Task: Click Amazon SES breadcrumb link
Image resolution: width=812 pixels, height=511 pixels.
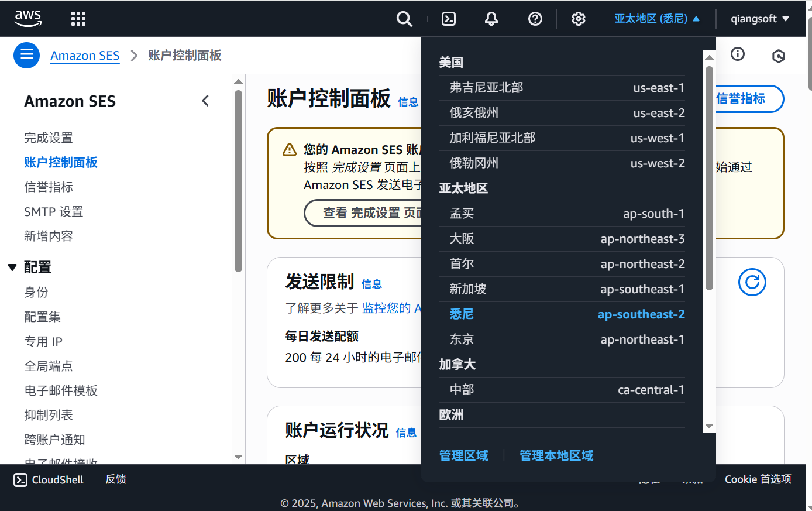Action: click(x=85, y=56)
